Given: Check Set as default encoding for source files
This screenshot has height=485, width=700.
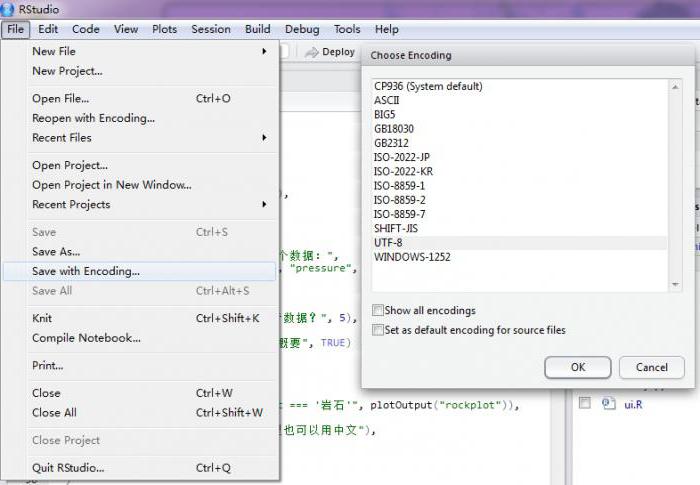Looking at the screenshot, I should click(378, 330).
